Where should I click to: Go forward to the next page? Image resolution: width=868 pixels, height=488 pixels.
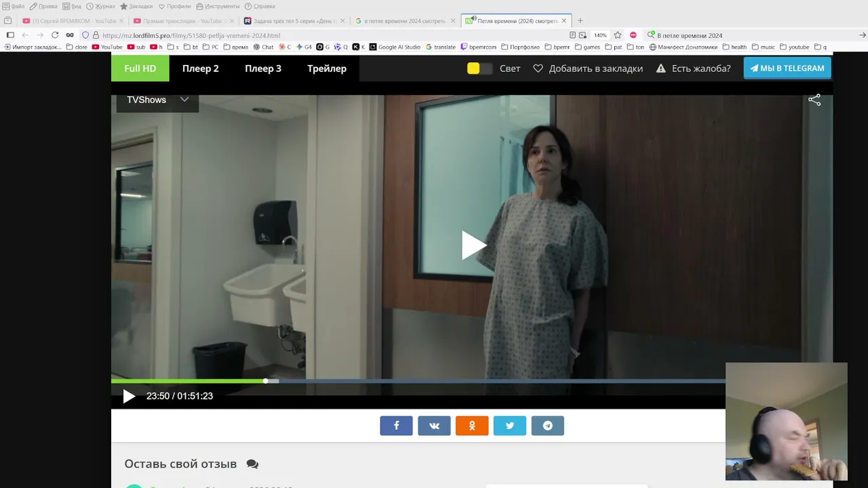(x=40, y=35)
